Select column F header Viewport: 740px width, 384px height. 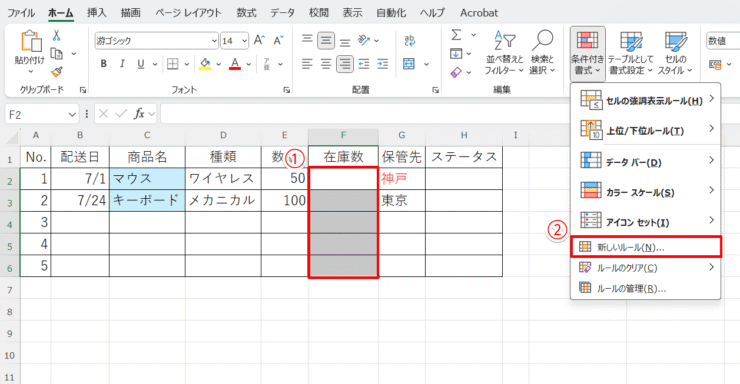coord(343,135)
